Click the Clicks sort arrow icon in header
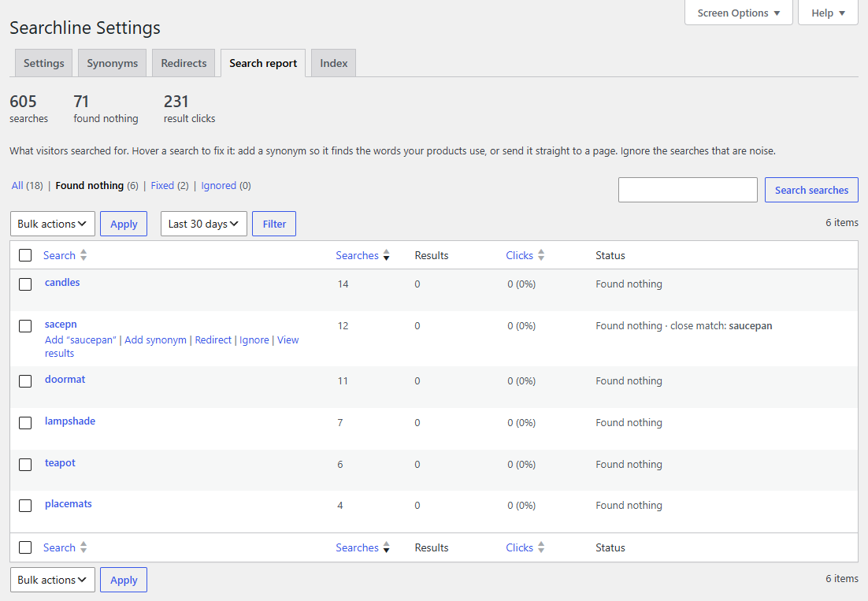The height and width of the screenshot is (601, 868). click(541, 255)
